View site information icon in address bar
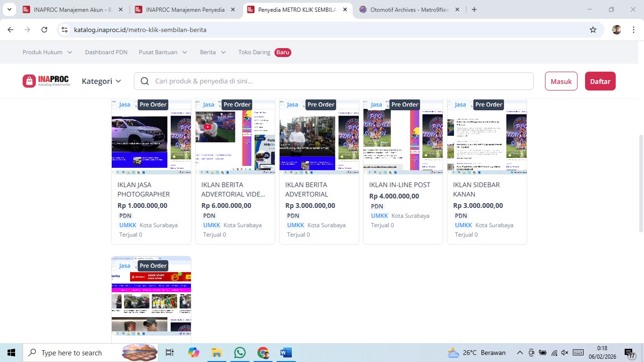This screenshot has height=362, width=644. 65,30
